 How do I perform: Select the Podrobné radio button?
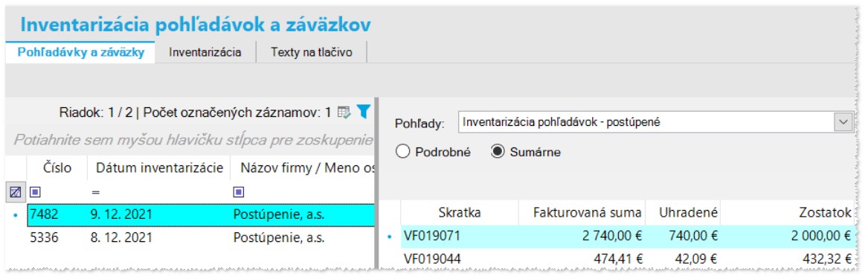(403, 152)
